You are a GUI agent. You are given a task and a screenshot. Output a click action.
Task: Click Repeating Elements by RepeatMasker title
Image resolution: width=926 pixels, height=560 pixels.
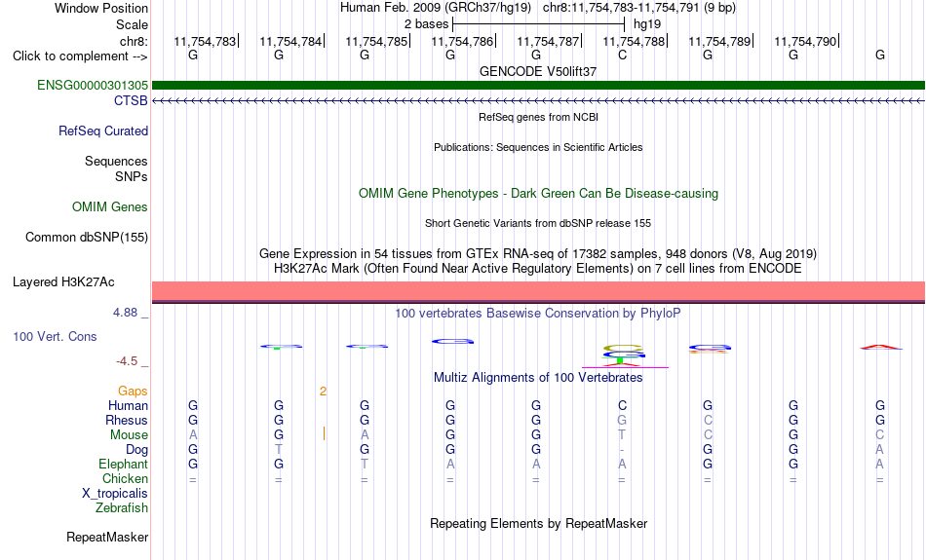[538, 524]
